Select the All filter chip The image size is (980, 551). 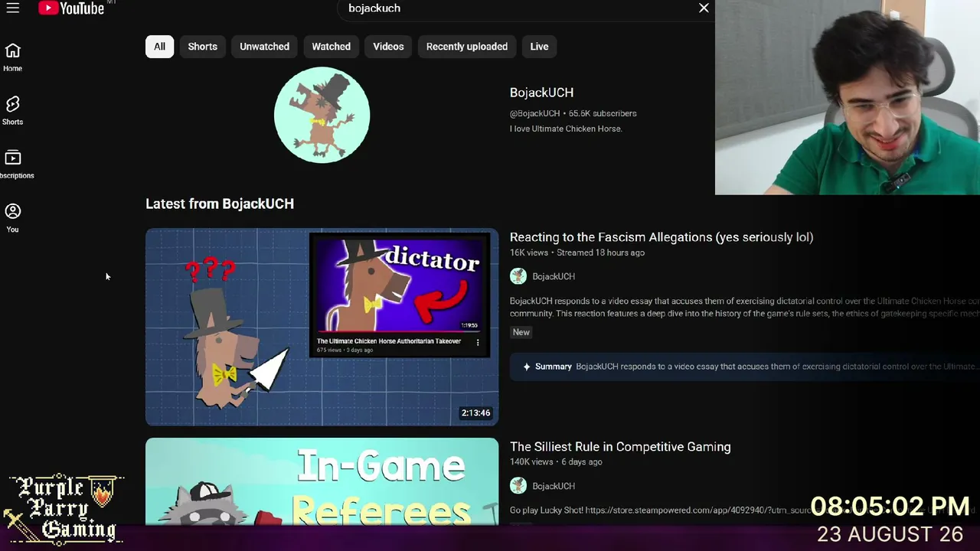coord(159,47)
